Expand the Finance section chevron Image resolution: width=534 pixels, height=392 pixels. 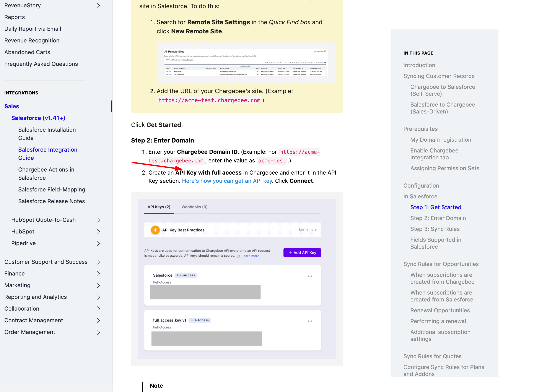point(99,274)
